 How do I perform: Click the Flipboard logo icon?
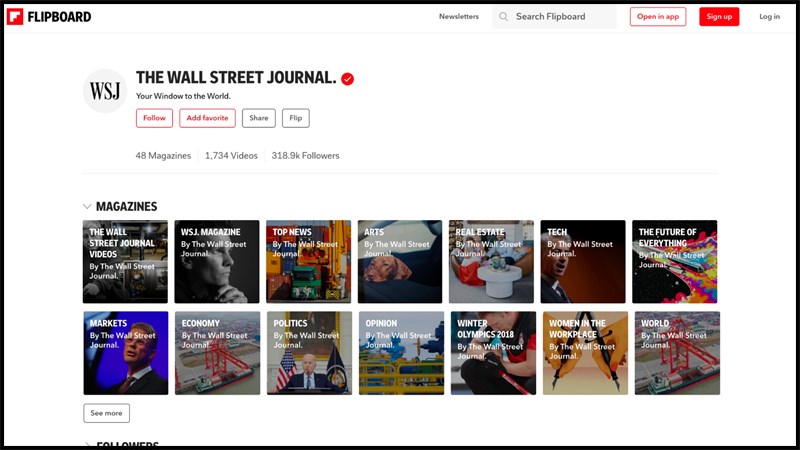15,17
